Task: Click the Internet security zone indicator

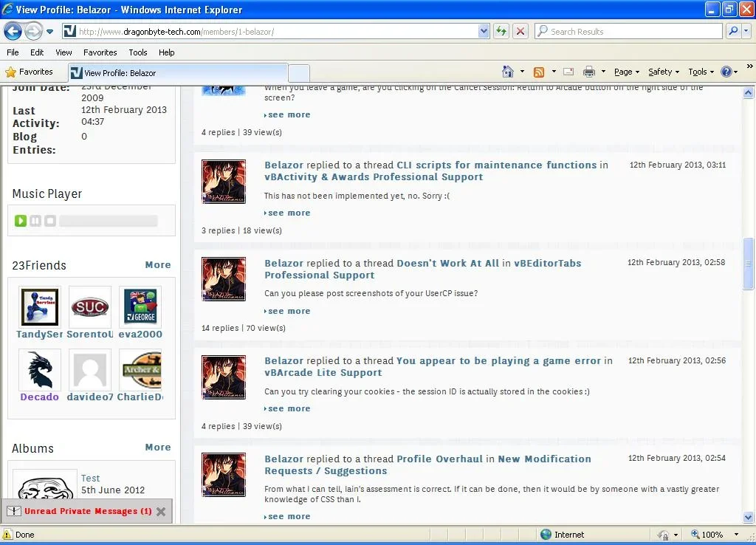Action: point(562,535)
